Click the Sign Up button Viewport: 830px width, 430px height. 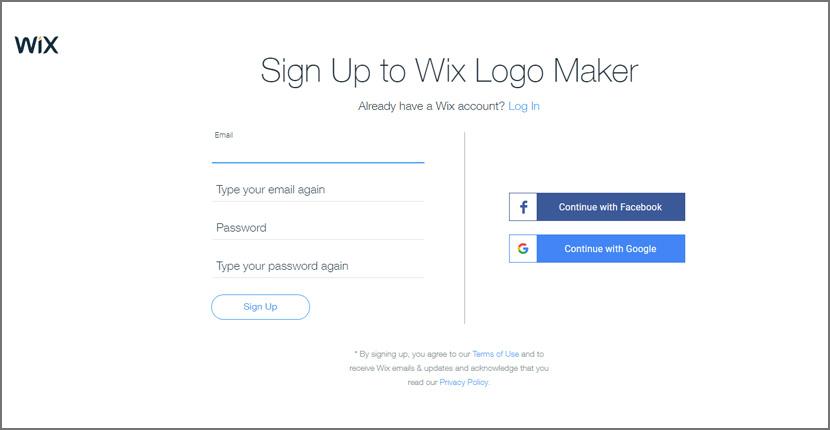(x=260, y=307)
